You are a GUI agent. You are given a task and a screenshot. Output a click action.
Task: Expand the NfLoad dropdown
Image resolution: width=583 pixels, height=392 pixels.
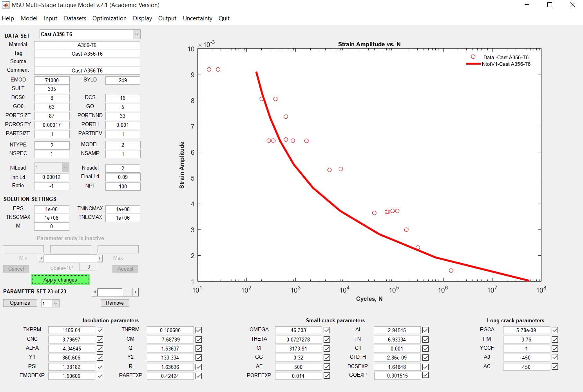click(65, 168)
